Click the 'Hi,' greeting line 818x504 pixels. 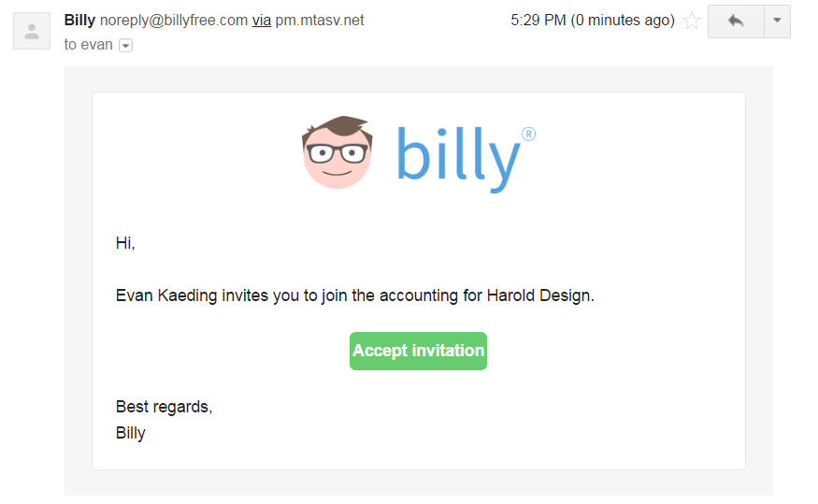pyautogui.click(x=125, y=243)
